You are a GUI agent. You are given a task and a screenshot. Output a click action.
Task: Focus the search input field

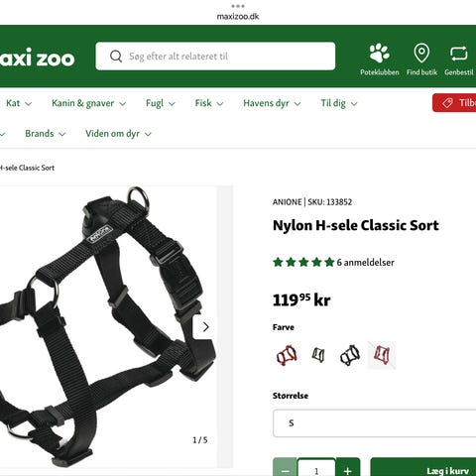(x=215, y=57)
